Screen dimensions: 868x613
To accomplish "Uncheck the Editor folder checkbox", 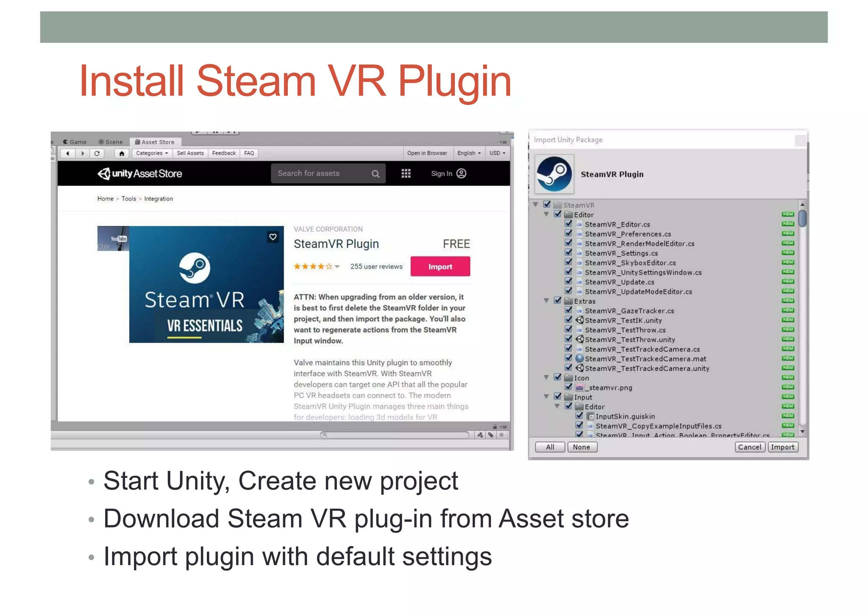I will (x=558, y=214).
